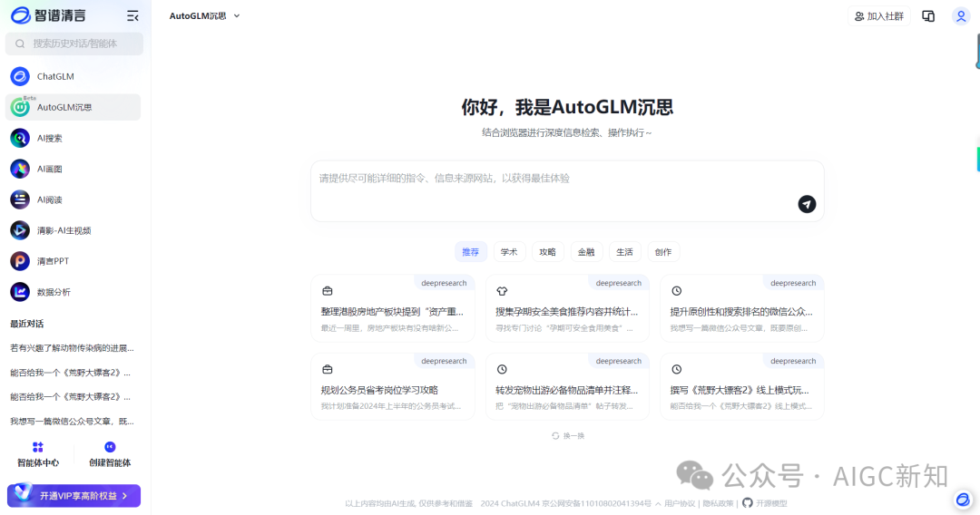Open the 用户协议 link
Screen dimensions: 980x515
click(680, 504)
